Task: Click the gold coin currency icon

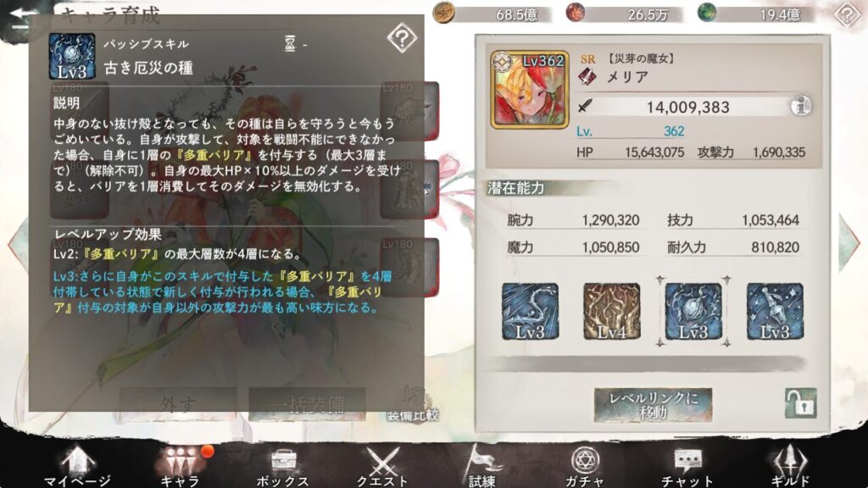Action: click(x=443, y=13)
